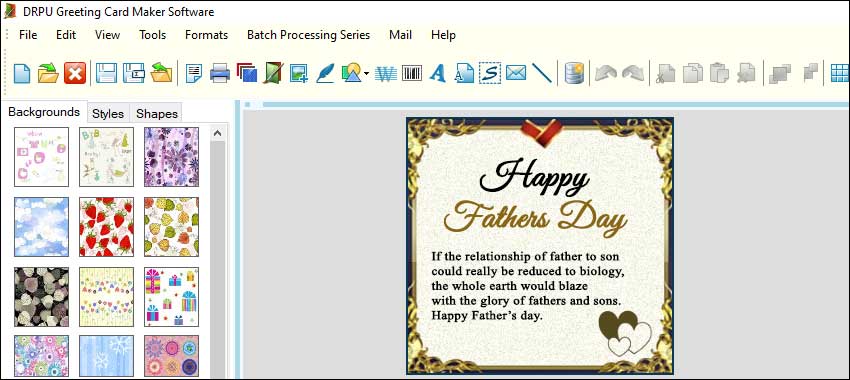The image size is (850, 380).
Task: Click the greyed-out undo arrow
Action: point(605,73)
